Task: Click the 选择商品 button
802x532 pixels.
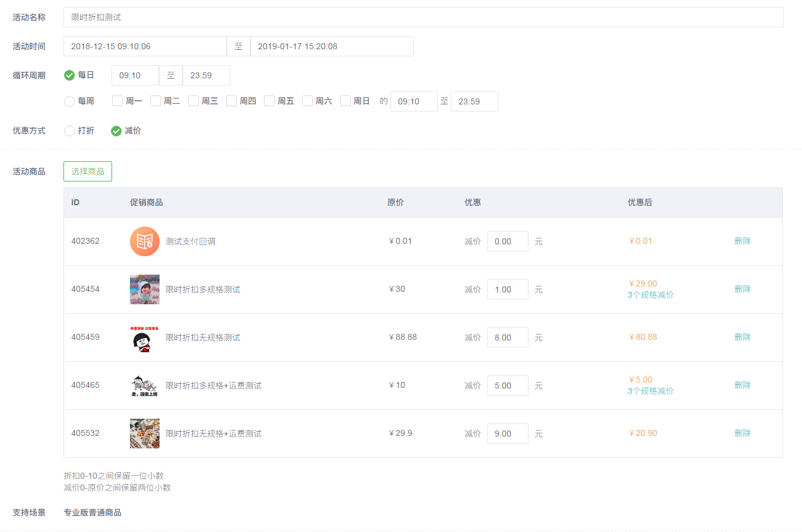Action: pos(88,171)
